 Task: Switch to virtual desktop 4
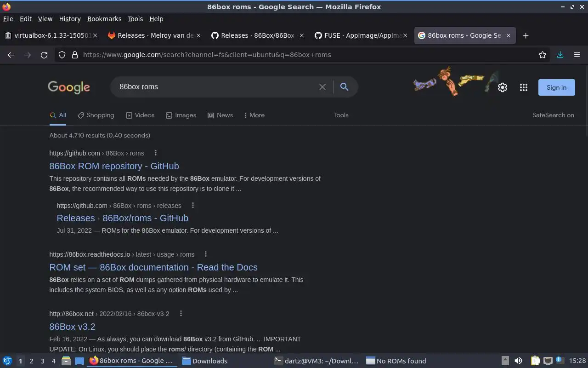(x=53, y=361)
